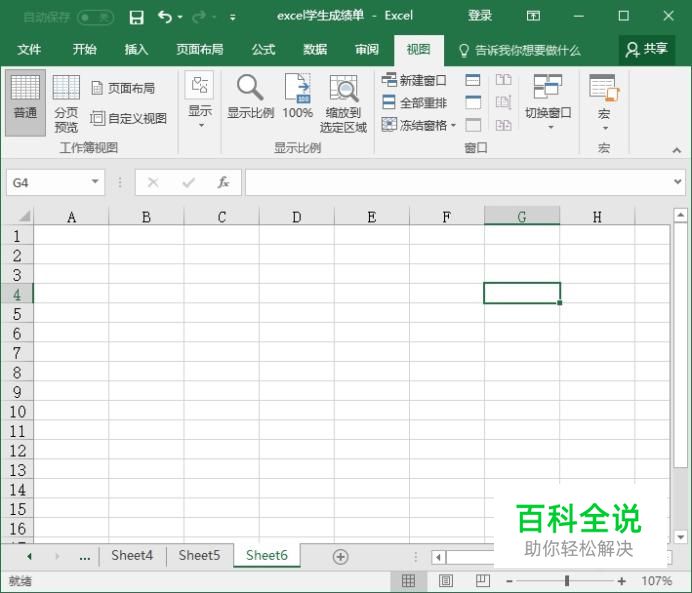
Task: Click the Select All corner triangle
Action: click(24, 216)
